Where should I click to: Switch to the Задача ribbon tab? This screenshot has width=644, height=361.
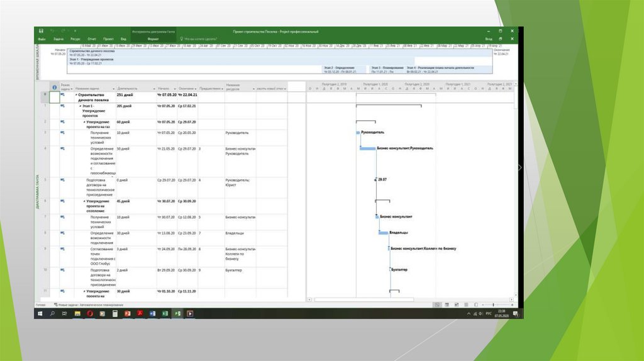pyautogui.click(x=58, y=38)
